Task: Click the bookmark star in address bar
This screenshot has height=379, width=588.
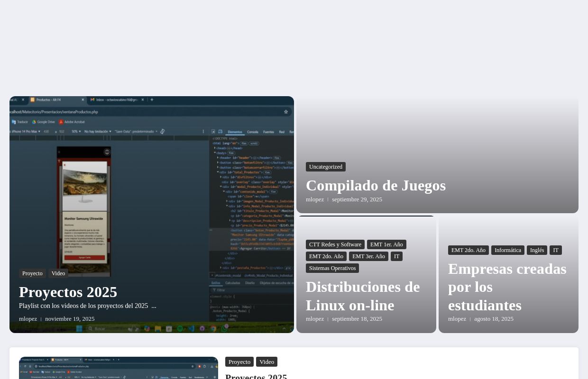Action: pyautogui.click(x=286, y=111)
